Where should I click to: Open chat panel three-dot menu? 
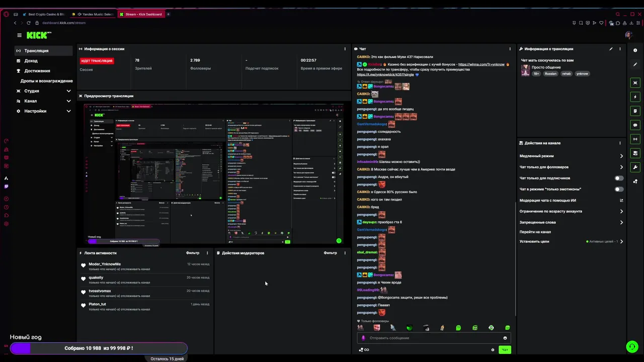click(x=510, y=49)
